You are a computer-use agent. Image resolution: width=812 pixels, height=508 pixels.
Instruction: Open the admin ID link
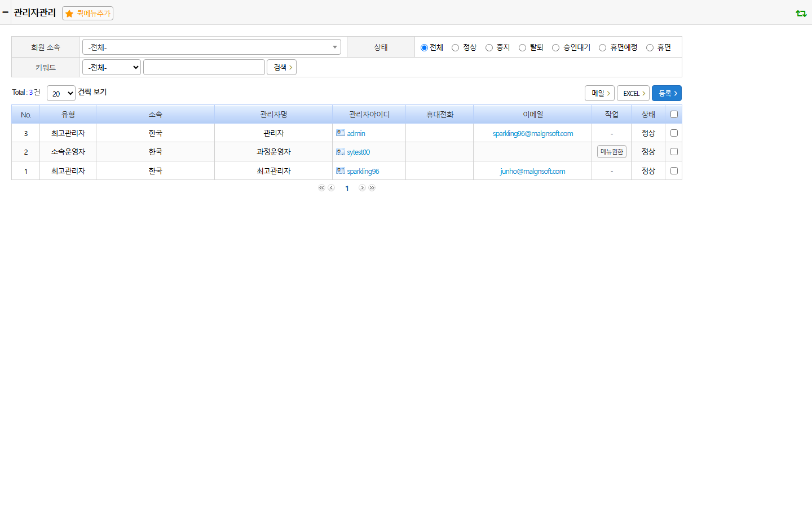(356, 134)
